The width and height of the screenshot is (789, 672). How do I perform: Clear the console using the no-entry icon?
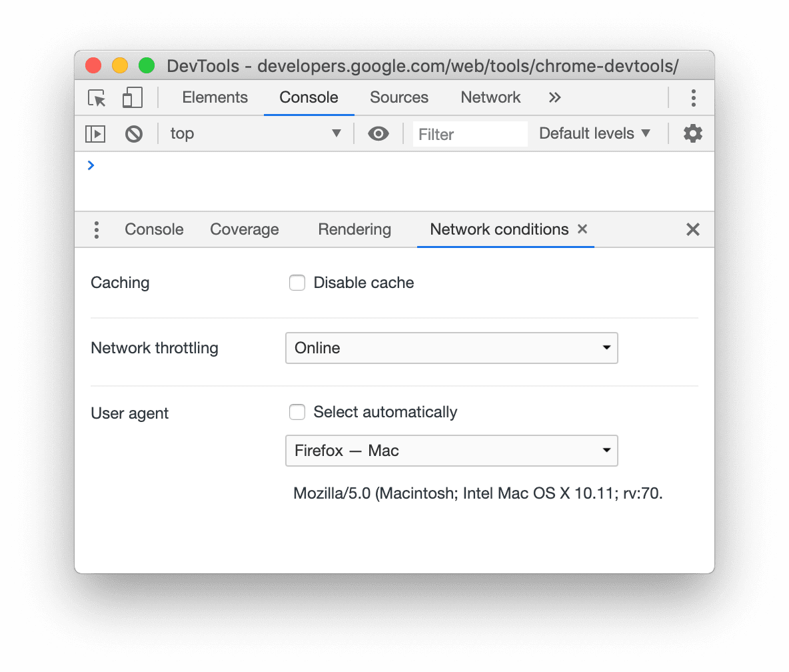click(133, 133)
